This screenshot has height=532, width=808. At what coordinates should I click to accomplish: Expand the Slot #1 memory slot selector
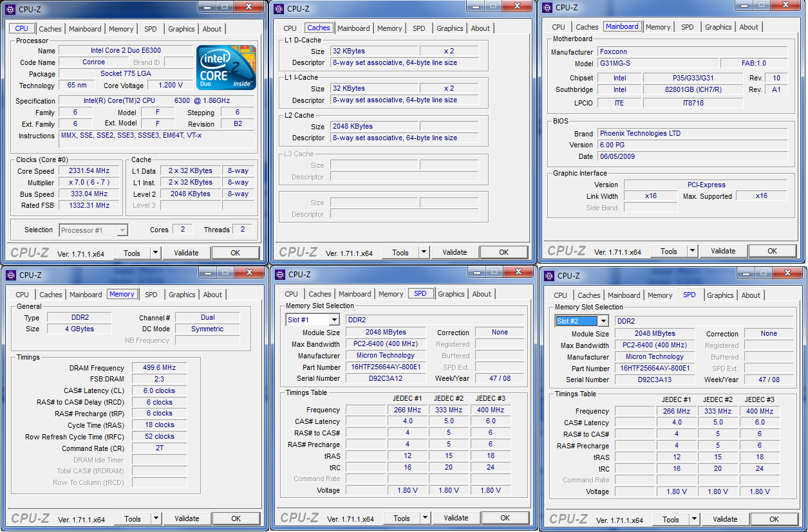click(334, 320)
